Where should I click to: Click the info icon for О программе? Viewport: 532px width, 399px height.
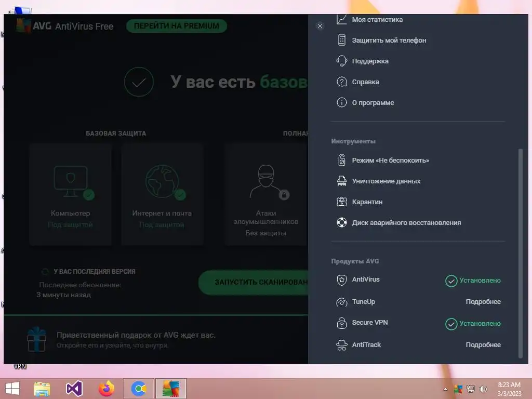click(x=342, y=102)
